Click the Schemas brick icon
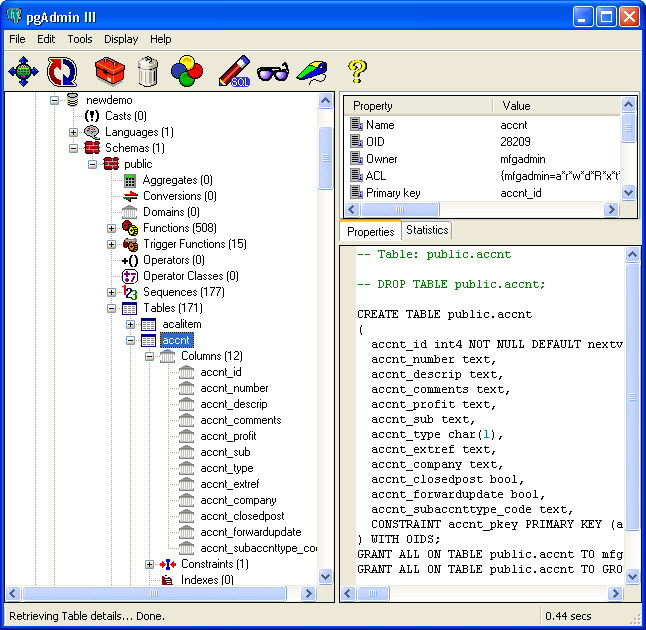The image size is (646, 630). coord(92,148)
